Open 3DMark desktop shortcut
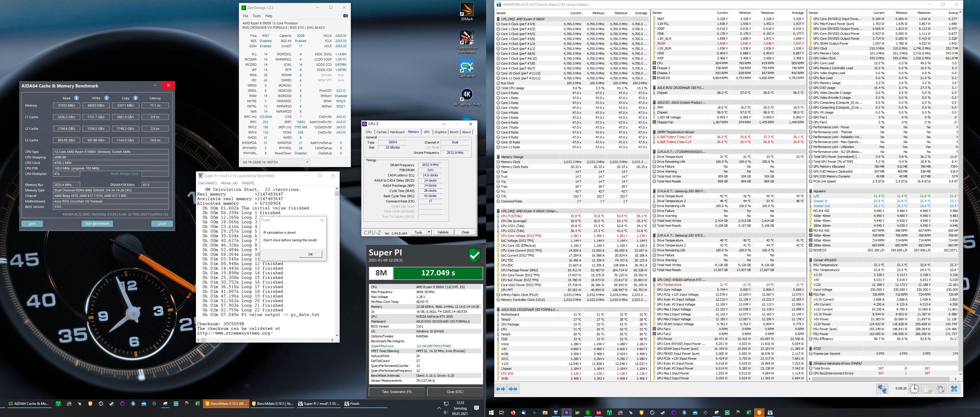Screen dimensions: 980x417 click(x=467, y=11)
